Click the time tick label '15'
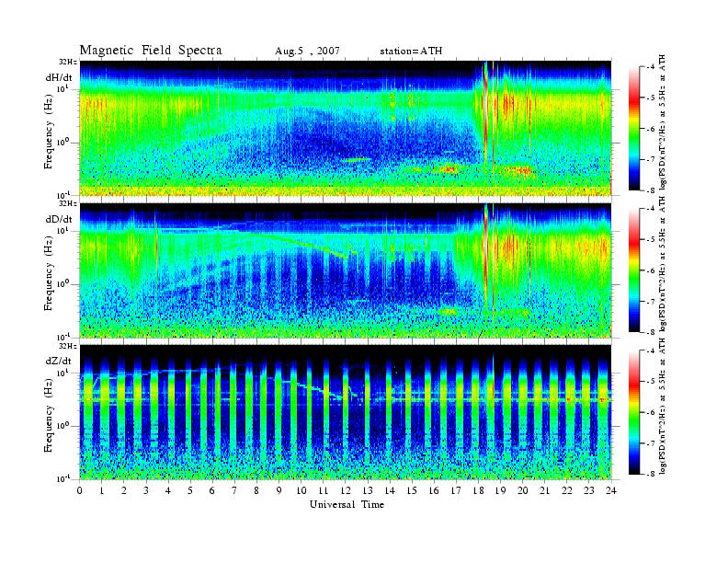Viewport: 728px width, 563px height. click(x=412, y=490)
